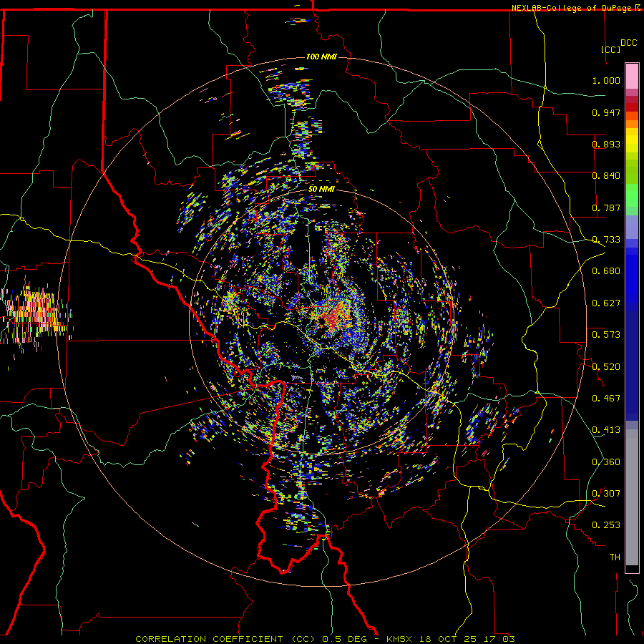Click the 0.467 color scale value
The image size is (644, 644).
[606, 399]
